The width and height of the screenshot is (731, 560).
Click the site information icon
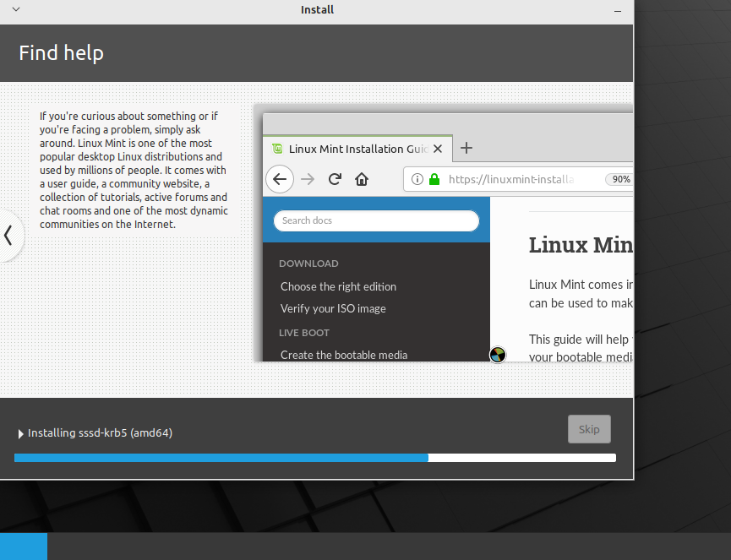click(x=417, y=179)
